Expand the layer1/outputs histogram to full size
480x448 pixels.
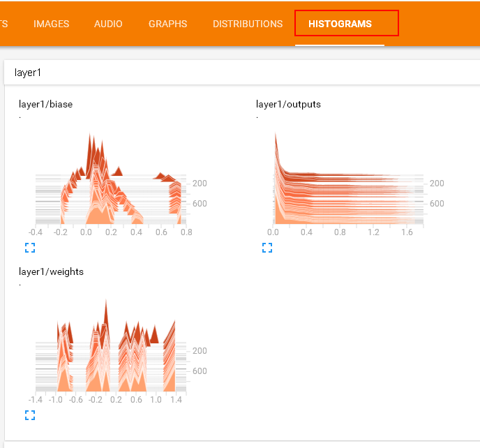267,248
